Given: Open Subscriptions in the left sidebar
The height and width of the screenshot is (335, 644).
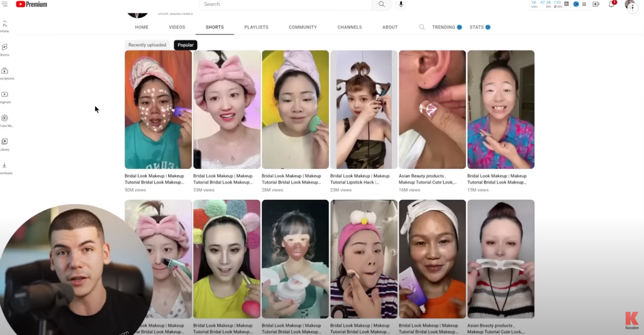Looking at the screenshot, I should point(5,73).
